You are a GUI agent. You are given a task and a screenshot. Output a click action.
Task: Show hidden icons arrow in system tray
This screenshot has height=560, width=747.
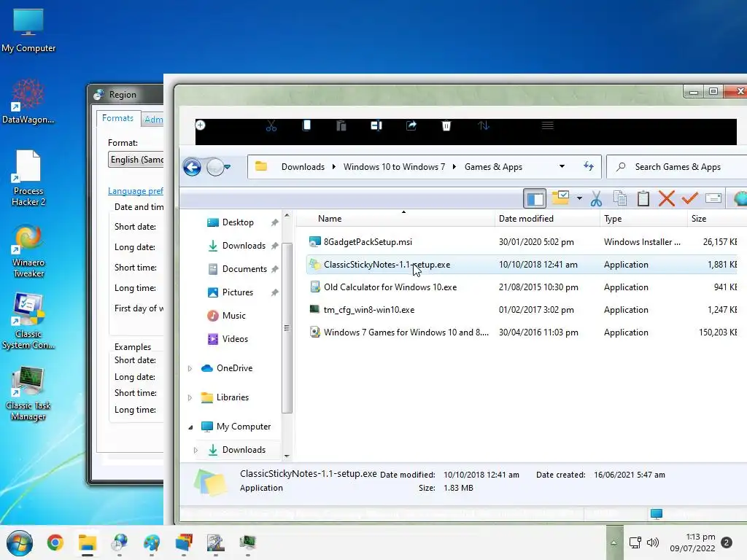[614, 542]
